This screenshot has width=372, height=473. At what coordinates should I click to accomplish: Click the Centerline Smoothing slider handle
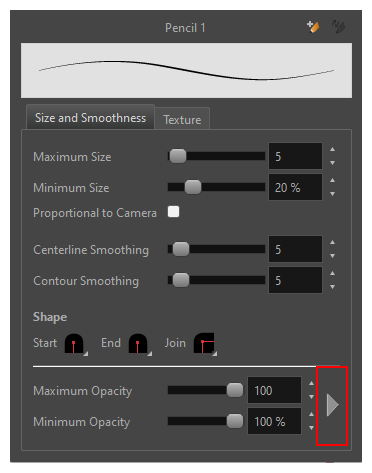point(181,249)
